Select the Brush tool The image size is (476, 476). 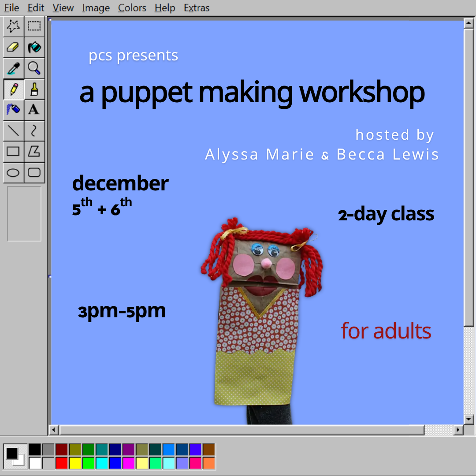34,89
